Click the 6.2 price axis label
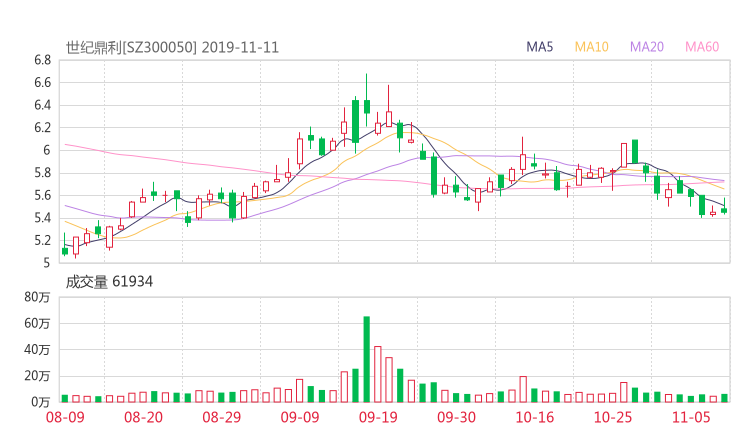The height and width of the screenshot is (440, 740). pyautogui.click(x=42, y=127)
